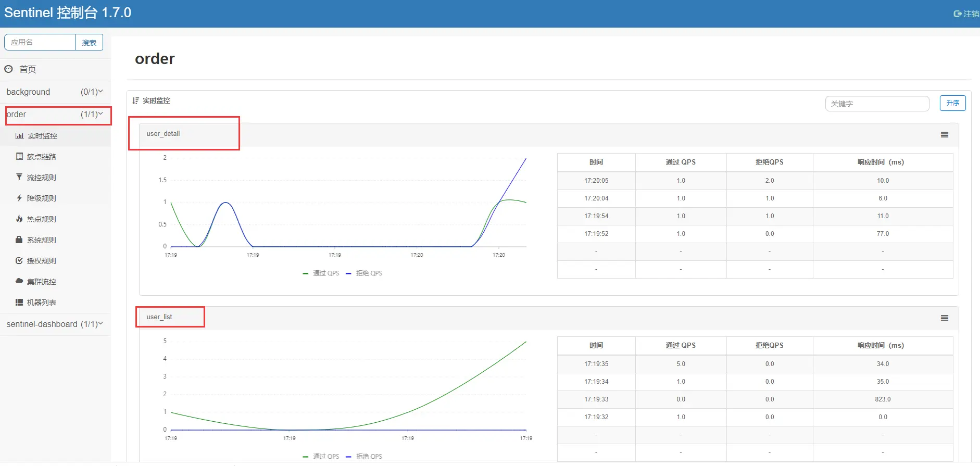The width and height of the screenshot is (980, 466).
Task: Click the 17:19:52 time cell
Action: click(596, 234)
